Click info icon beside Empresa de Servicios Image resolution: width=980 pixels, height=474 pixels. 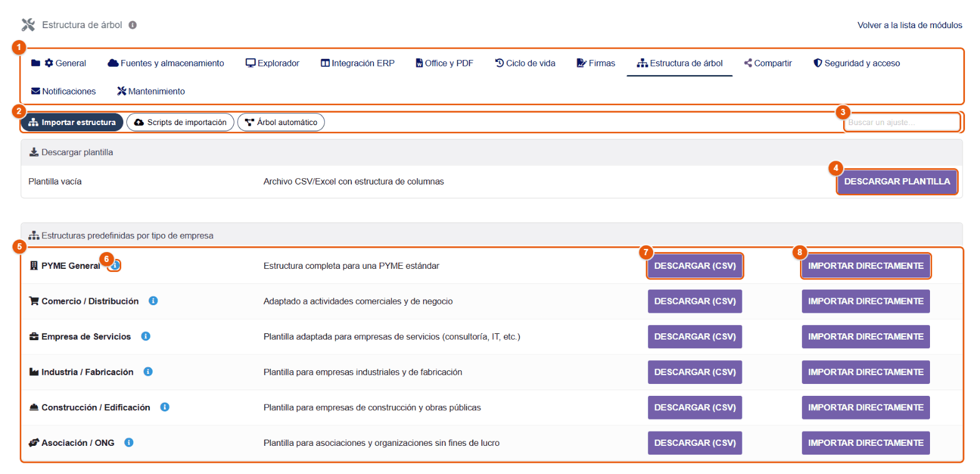[146, 336]
